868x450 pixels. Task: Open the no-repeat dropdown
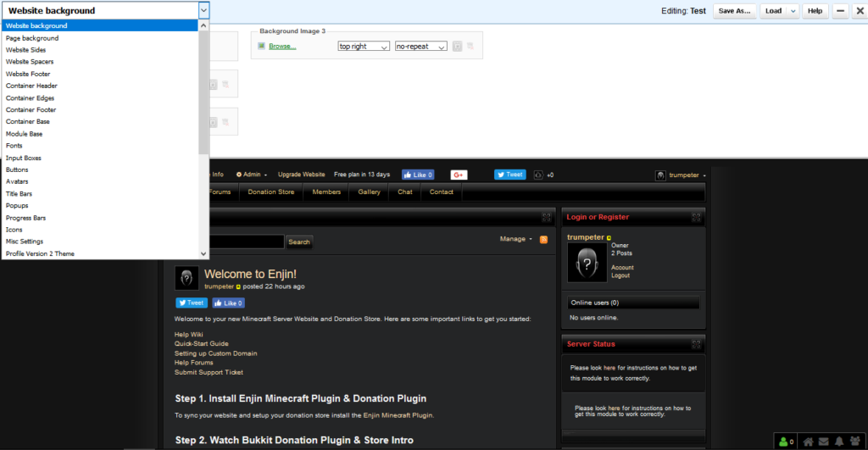click(420, 47)
